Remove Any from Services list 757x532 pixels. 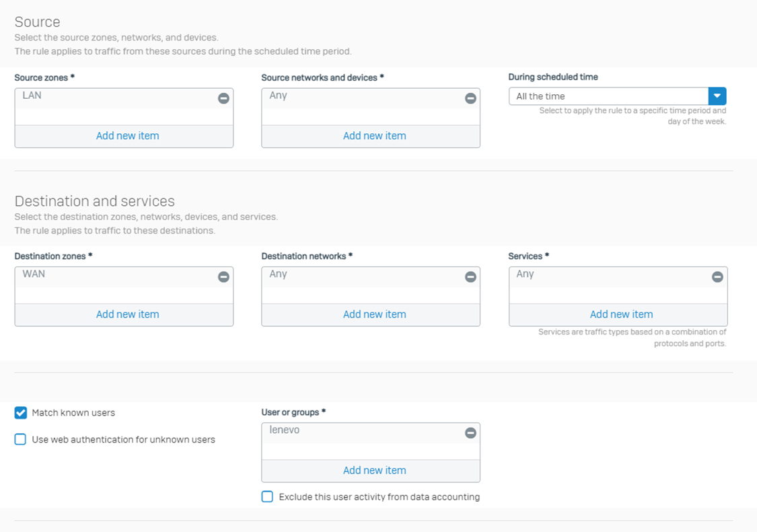(717, 277)
